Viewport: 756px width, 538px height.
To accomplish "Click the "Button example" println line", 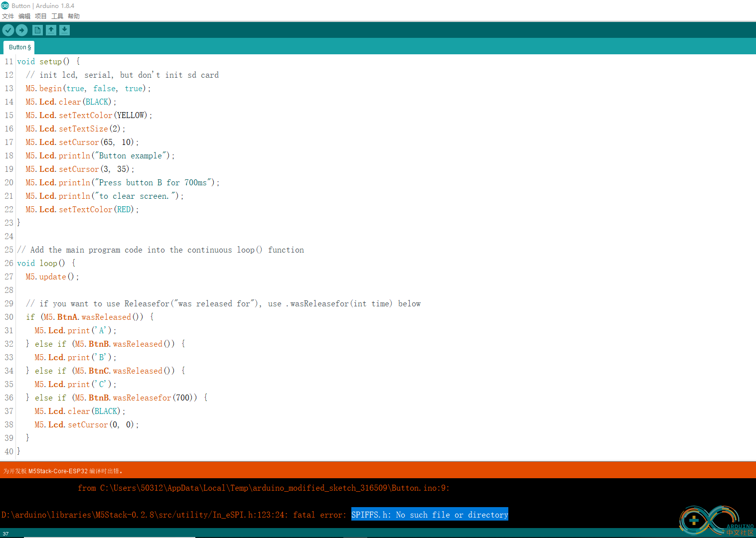I will pyautogui.click(x=100, y=155).
